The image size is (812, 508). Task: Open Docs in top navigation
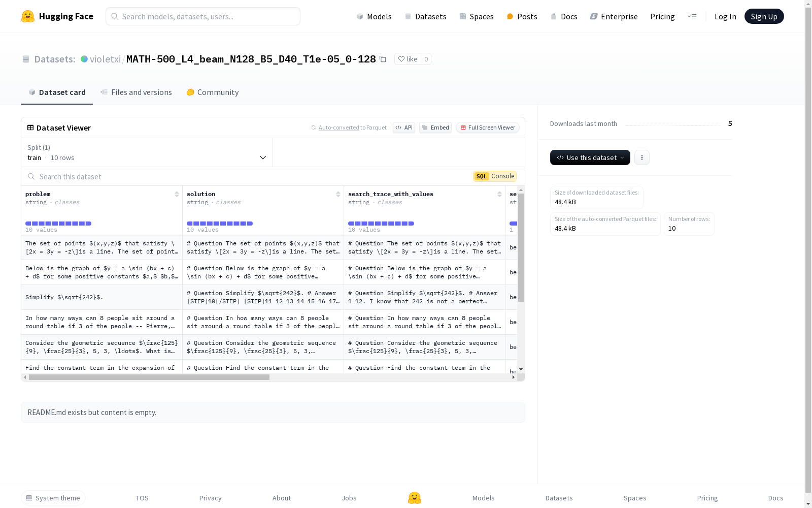(564, 16)
